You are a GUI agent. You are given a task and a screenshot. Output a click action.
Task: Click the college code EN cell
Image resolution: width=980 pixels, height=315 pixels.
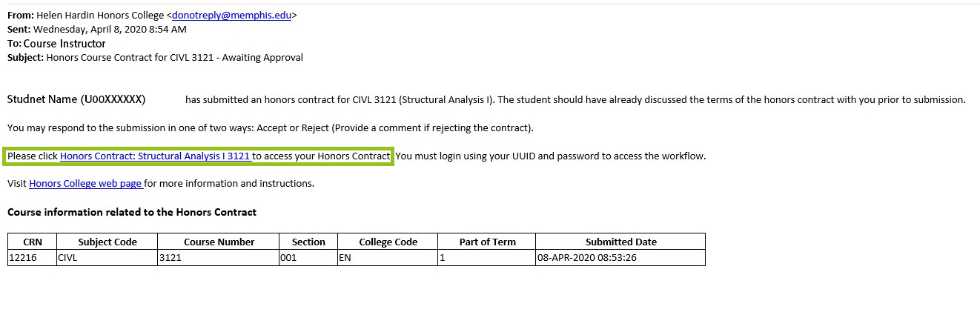click(x=345, y=258)
